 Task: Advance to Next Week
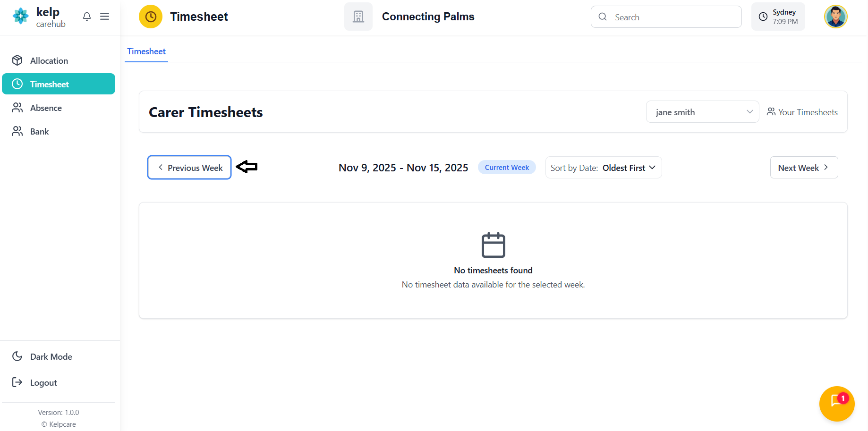803,168
